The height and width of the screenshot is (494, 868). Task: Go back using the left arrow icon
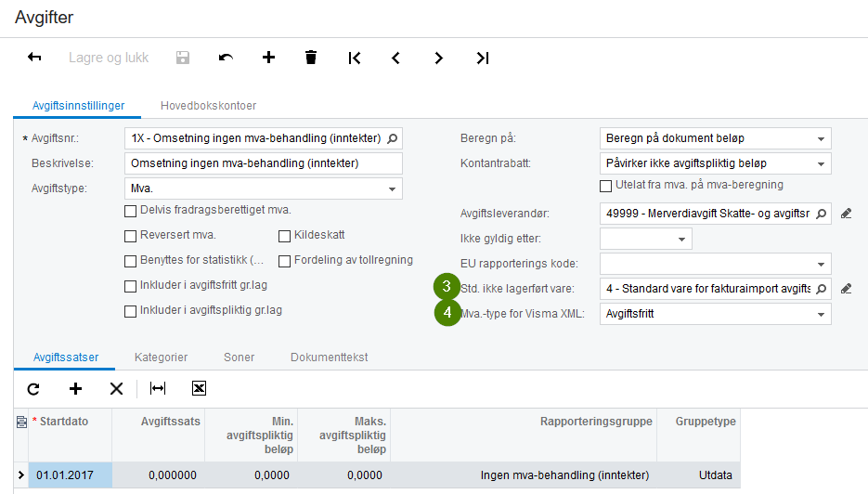click(34, 57)
